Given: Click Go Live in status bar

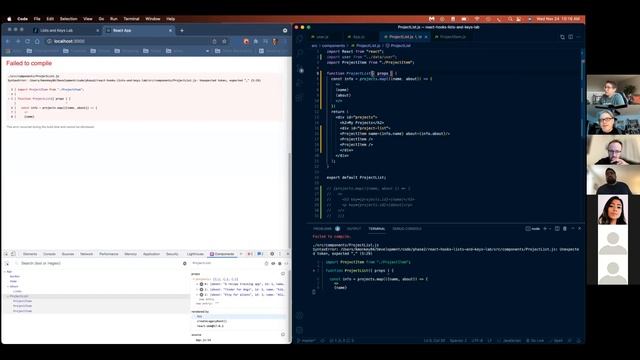Looking at the screenshot, I should [x=535, y=340].
